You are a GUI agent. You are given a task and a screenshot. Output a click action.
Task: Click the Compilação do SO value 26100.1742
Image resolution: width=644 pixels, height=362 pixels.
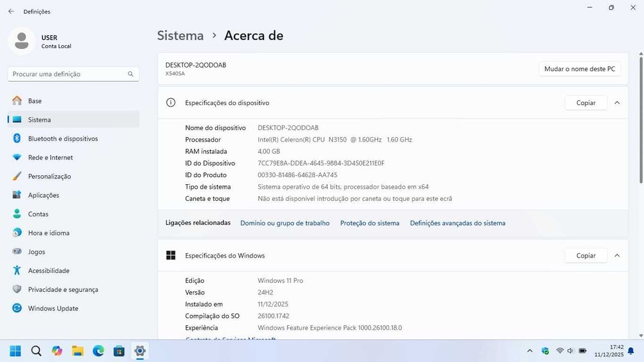273,316
